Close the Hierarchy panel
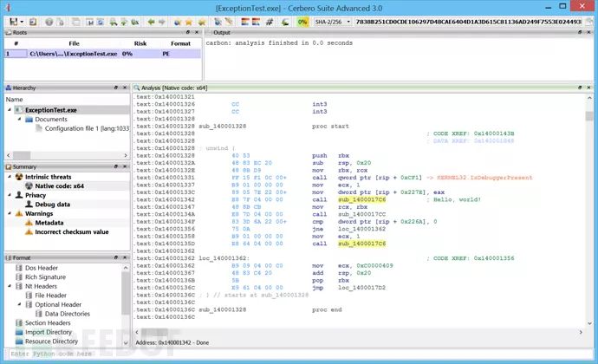Image resolution: width=598 pixels, height=364 pixels. [x=126, y=88]
